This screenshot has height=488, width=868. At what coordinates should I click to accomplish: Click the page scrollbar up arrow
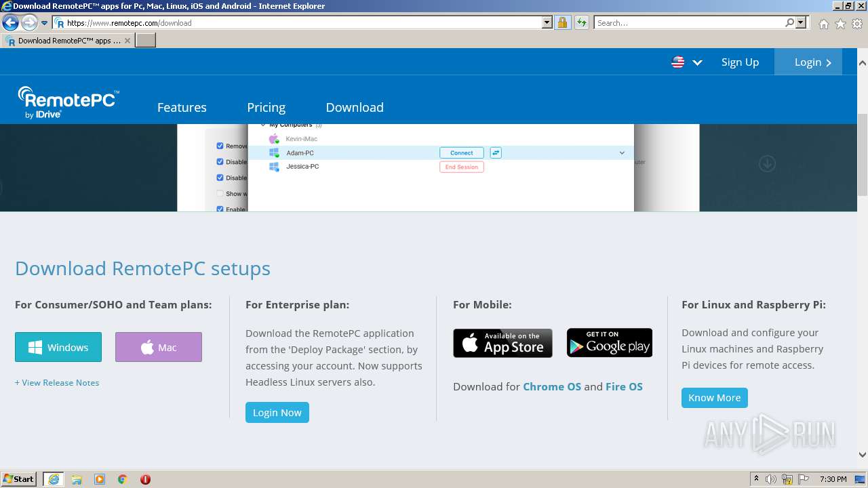[863, 62]
